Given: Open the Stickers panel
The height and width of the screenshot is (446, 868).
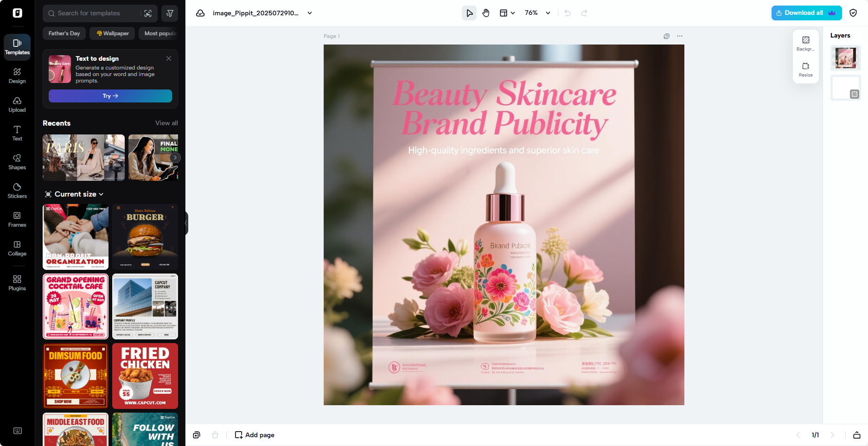Looking at the screenshot, I should 17,190.
